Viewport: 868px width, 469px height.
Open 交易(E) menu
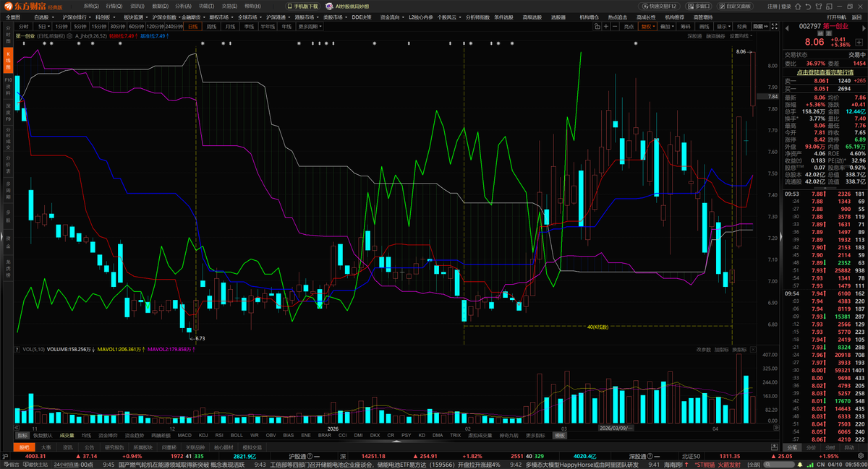(x=230, y=6)
